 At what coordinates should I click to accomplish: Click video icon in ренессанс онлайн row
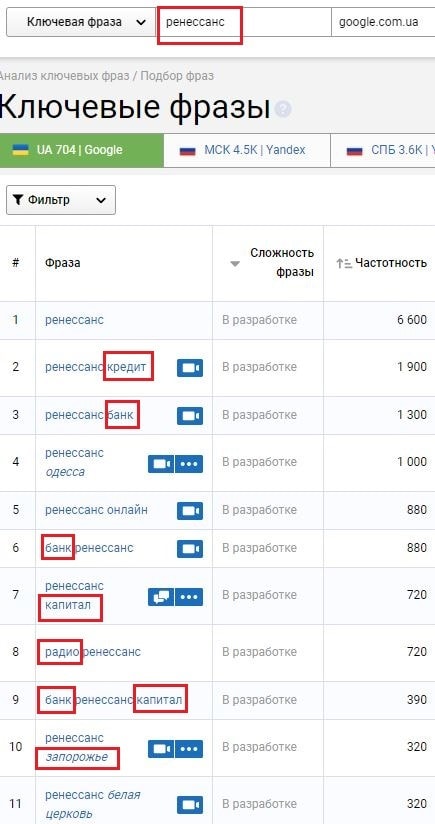[190, 511]
